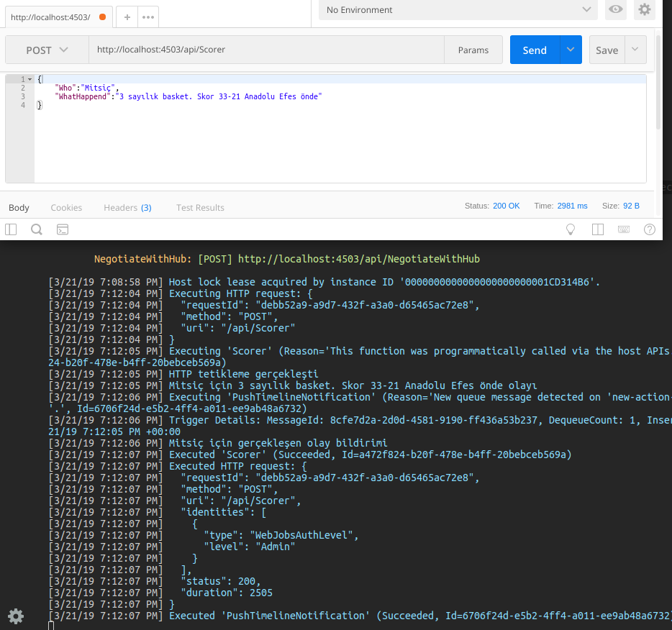Screen dimensions: 672x630
Task: Click the request URL input field
Action: 266,50
